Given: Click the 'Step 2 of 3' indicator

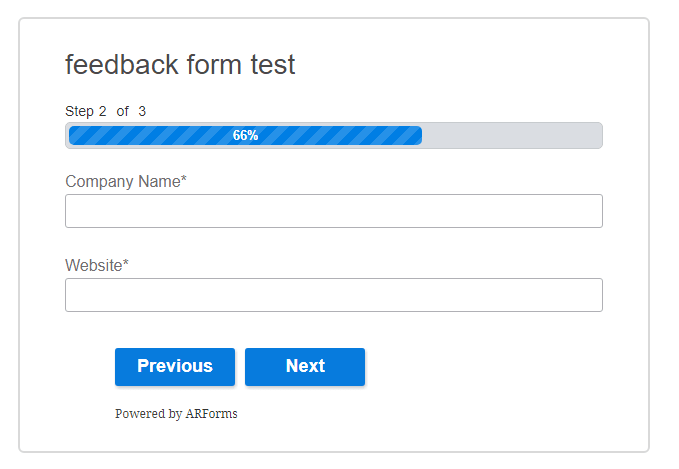Looking at the screenshot, I should (x=105, y=111).
